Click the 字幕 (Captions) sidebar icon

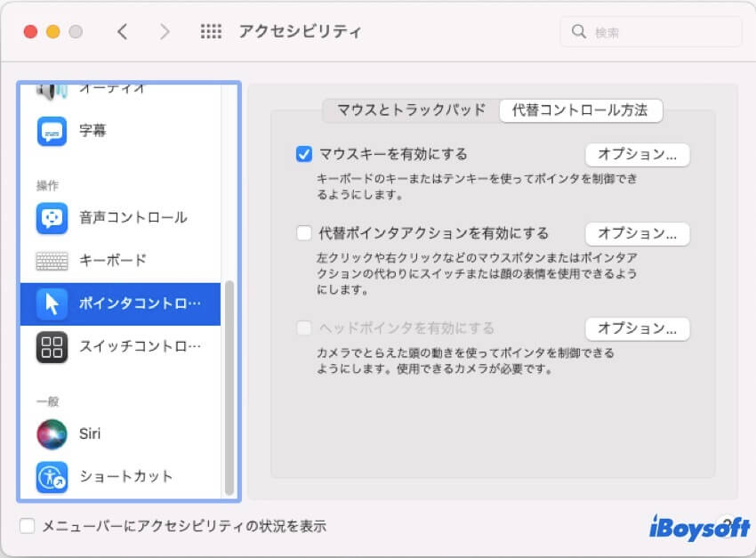[x=52, y=131]
